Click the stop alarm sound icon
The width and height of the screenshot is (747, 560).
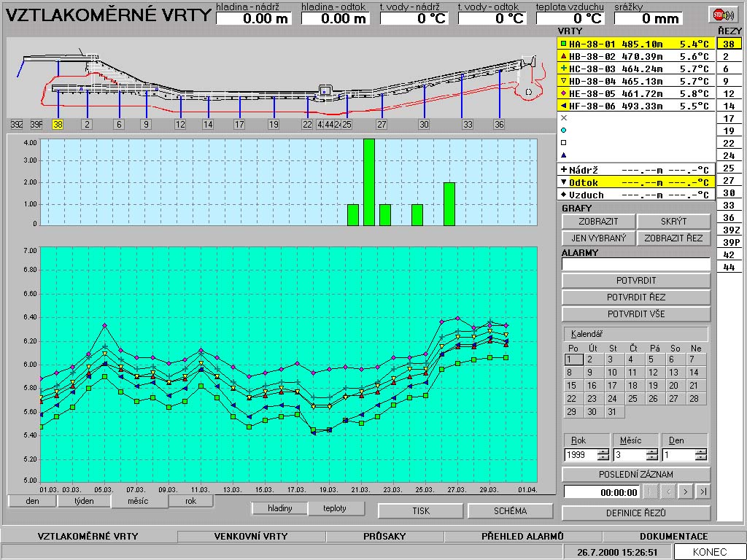(x=722, y=14)
